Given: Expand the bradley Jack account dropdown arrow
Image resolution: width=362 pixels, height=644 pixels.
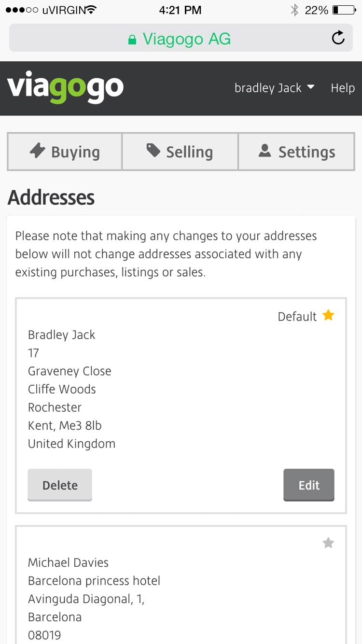Looking at the screenshot, I should click(311, 87).
